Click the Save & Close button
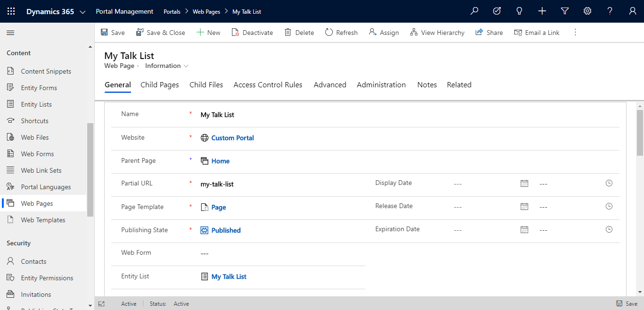This screenshot has height=310, width=644. coord(160,33)
